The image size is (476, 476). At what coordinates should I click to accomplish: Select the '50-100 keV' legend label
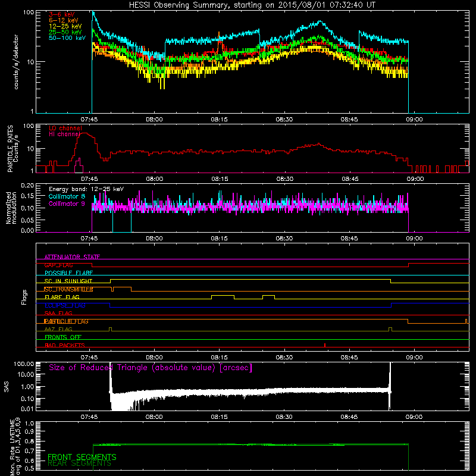67,38
